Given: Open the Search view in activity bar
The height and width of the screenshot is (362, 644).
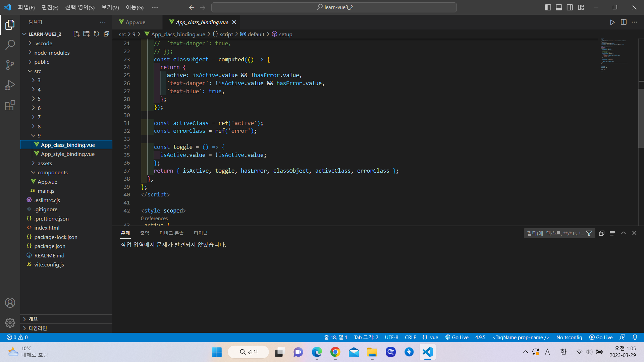Looking at the screenshot, I should pyautogui.click(x=10, y=45).
